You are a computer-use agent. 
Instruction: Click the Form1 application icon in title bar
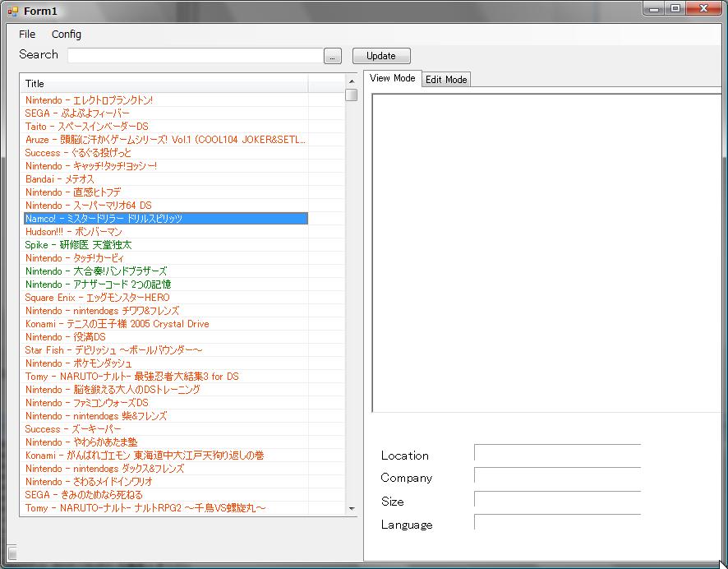[x=12, y=11]
